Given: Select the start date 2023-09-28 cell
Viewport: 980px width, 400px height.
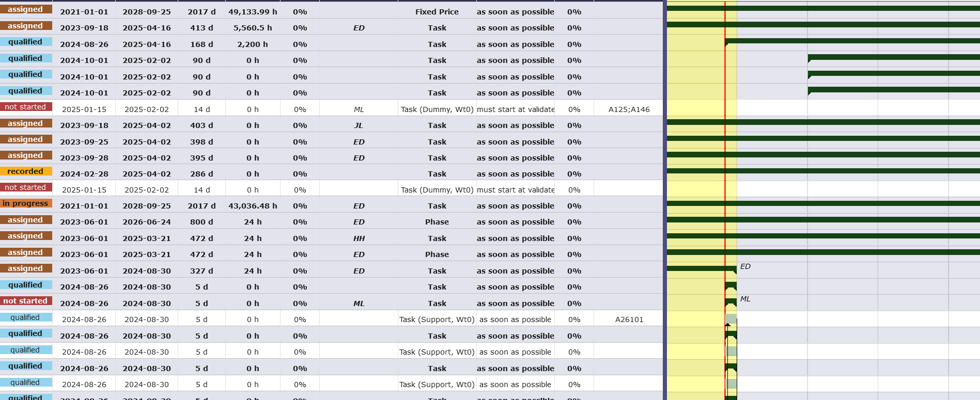Looking at the screenshot, I should (x=84, y=158).
